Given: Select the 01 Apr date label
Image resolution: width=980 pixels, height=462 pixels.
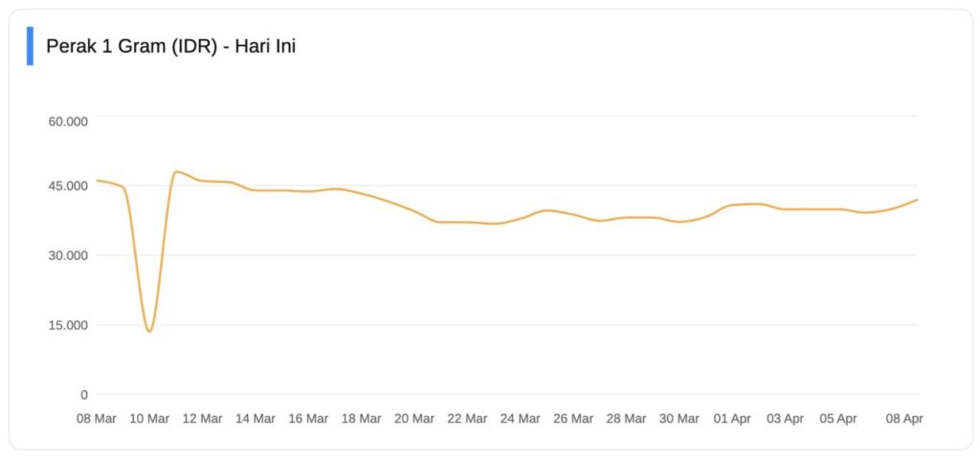Looking at the screenshot, I should click(x=732, y=419).
